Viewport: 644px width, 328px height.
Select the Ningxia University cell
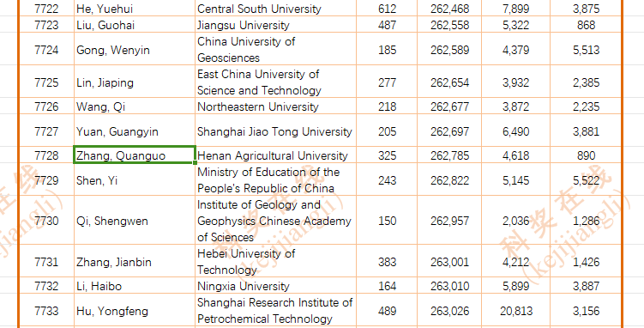[275, 285]
